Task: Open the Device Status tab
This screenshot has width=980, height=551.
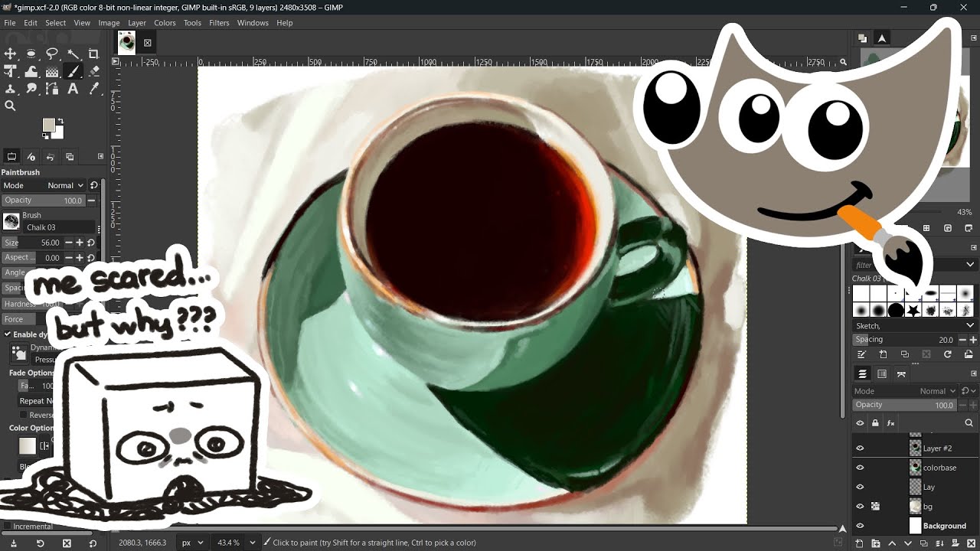Action: tap(31, 157)
